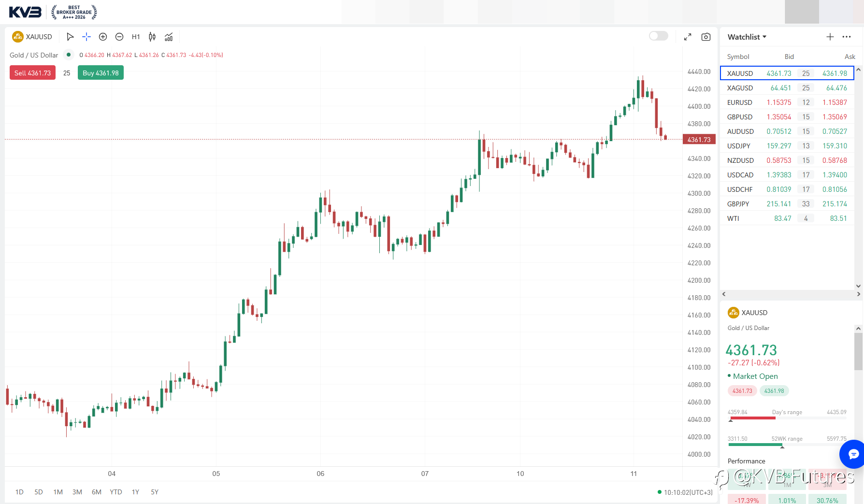Select the EURUSD row in the watchlist

pos(787,102)
